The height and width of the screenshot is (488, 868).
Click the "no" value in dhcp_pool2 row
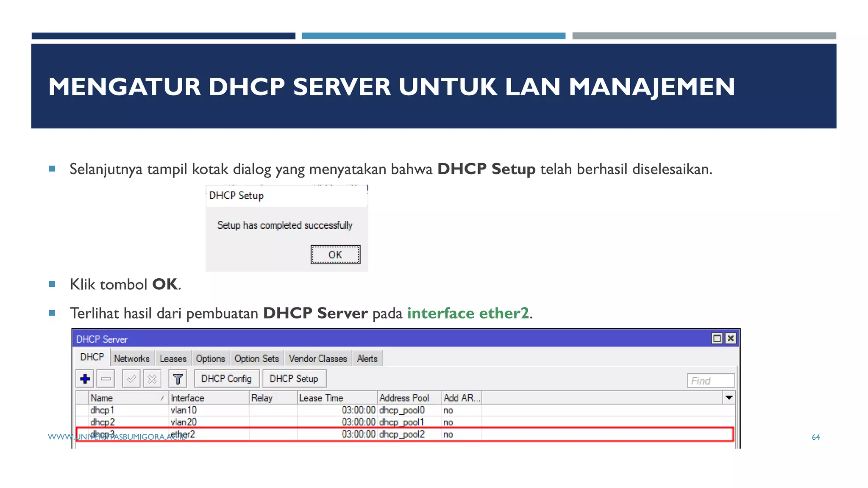tap(448, 434)
